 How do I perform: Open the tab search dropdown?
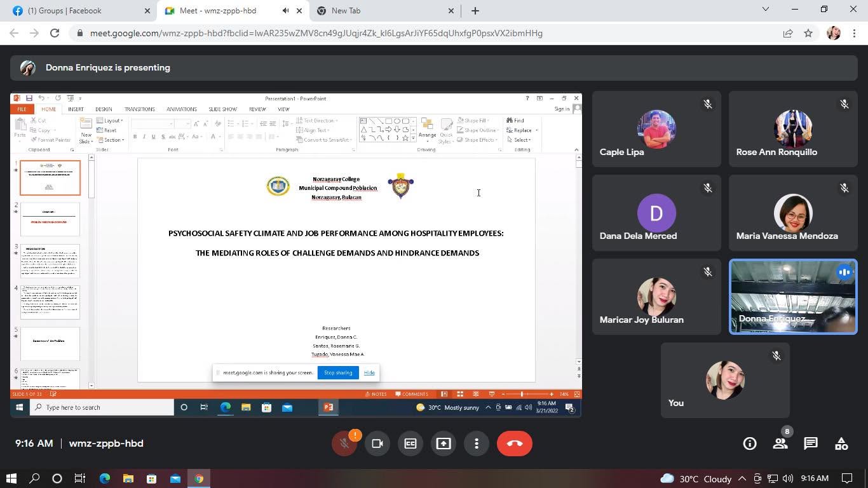(766, 10)
